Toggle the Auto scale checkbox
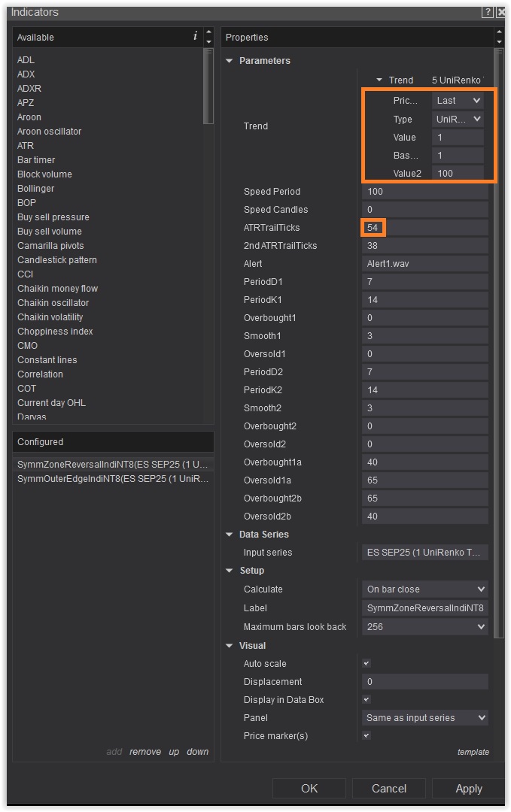 point(367,664)
